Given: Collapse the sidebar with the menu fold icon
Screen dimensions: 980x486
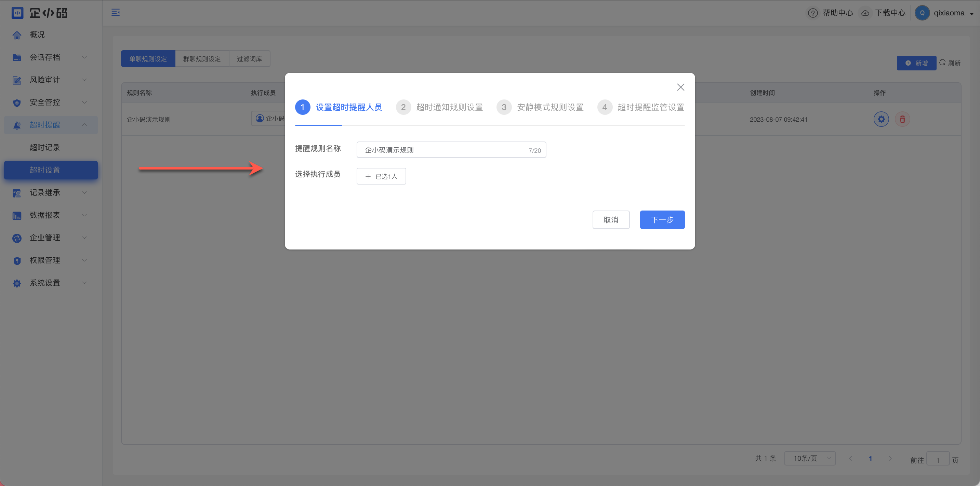Looking at the screenshot, I should tap(116, 13).
